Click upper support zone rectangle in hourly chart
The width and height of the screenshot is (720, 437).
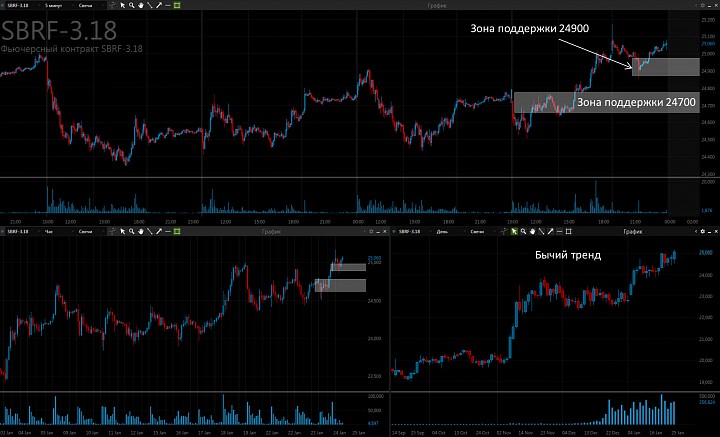pos(348,267)
